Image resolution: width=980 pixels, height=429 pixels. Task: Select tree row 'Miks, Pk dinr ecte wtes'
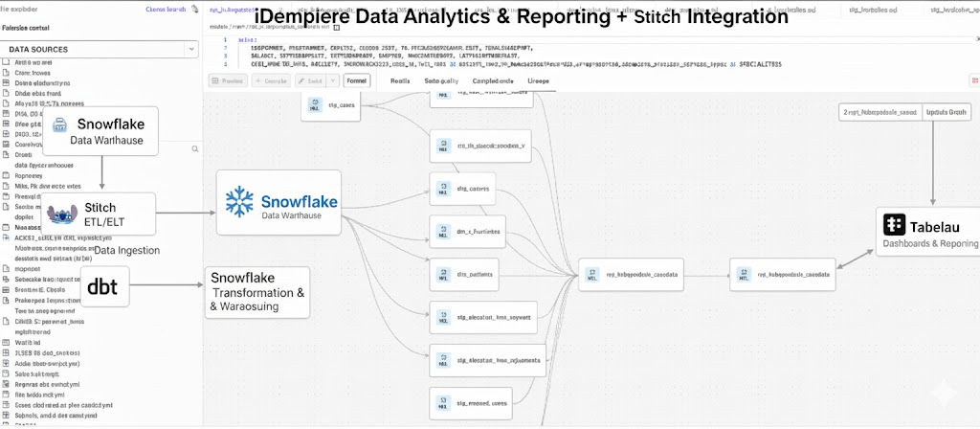coord(48,186)
